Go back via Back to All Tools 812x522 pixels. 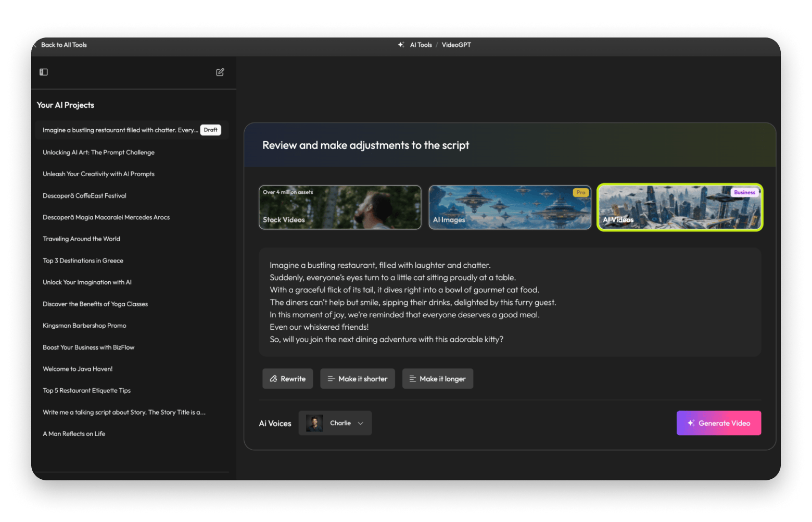pos(64,45)
